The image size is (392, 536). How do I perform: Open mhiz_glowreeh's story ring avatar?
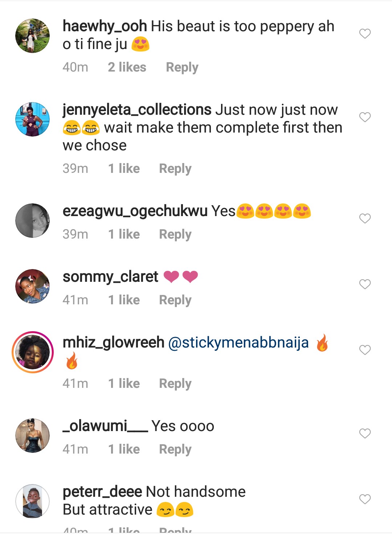[33, 352]
